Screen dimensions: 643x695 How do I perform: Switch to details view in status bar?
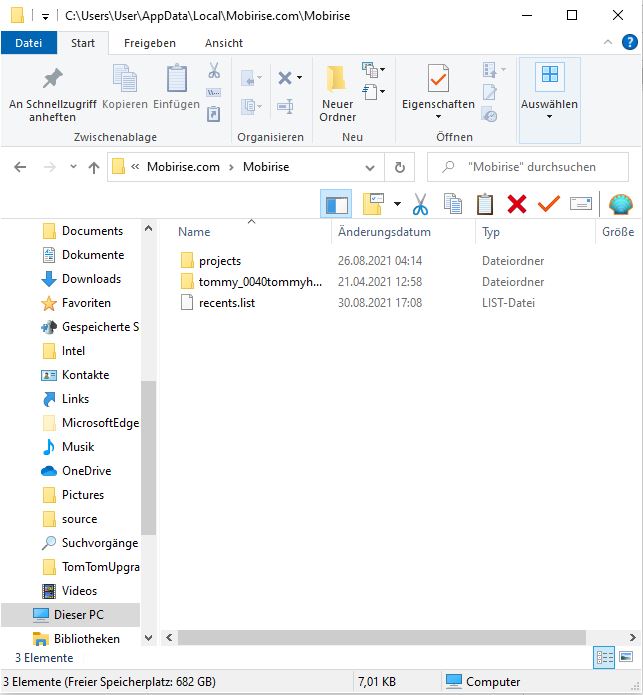604,657
